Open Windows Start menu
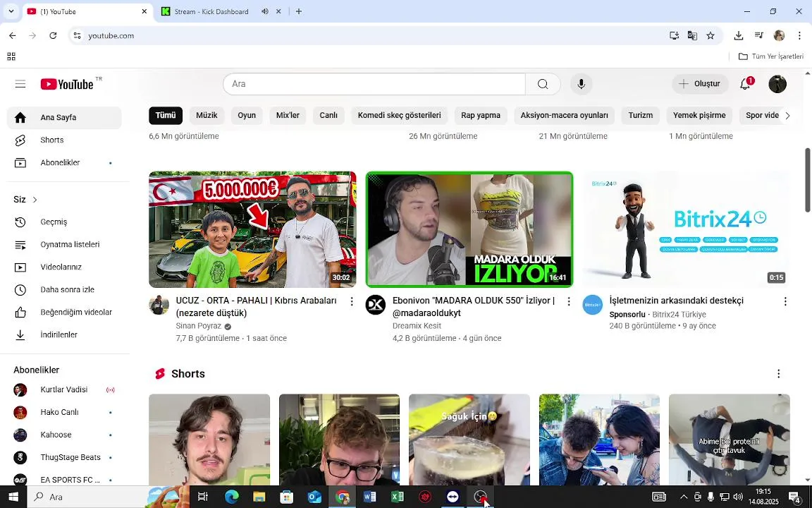 click(13, 497)
